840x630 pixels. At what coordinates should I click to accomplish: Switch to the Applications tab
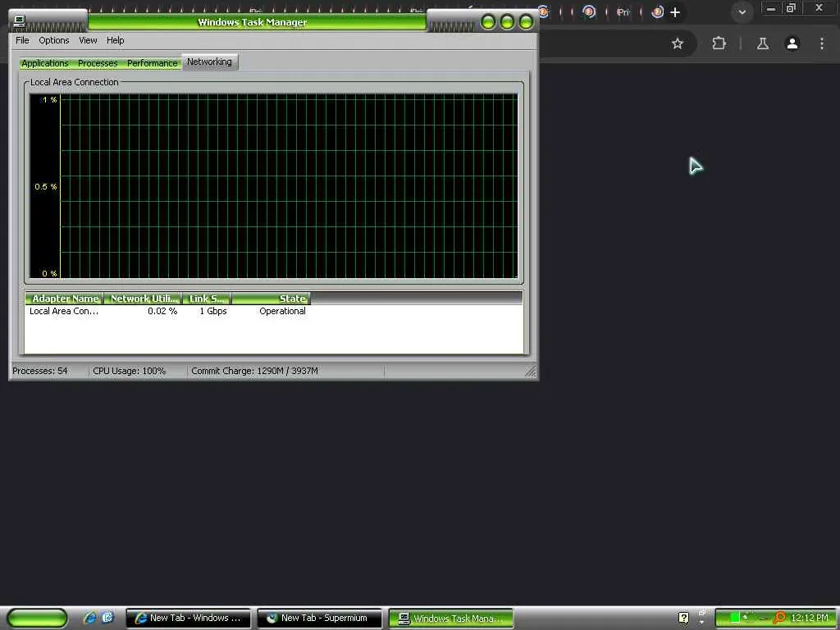(45, 63)
